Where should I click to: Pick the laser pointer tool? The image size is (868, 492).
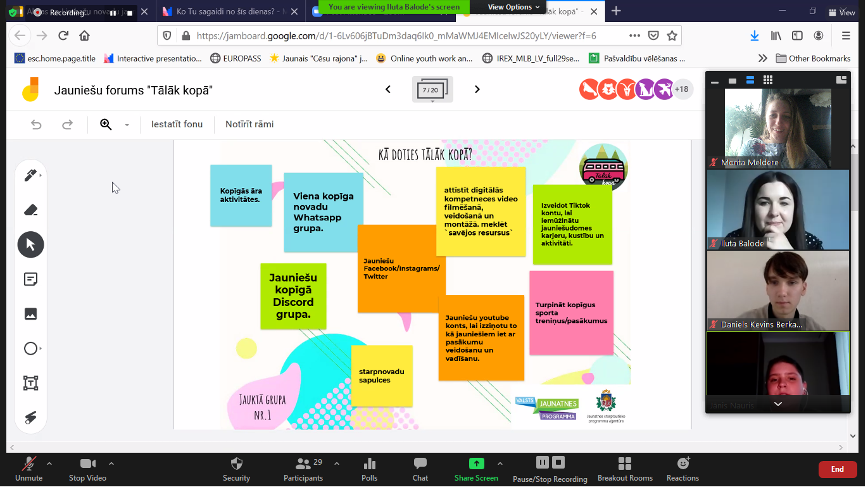click(x=30, y=417)
